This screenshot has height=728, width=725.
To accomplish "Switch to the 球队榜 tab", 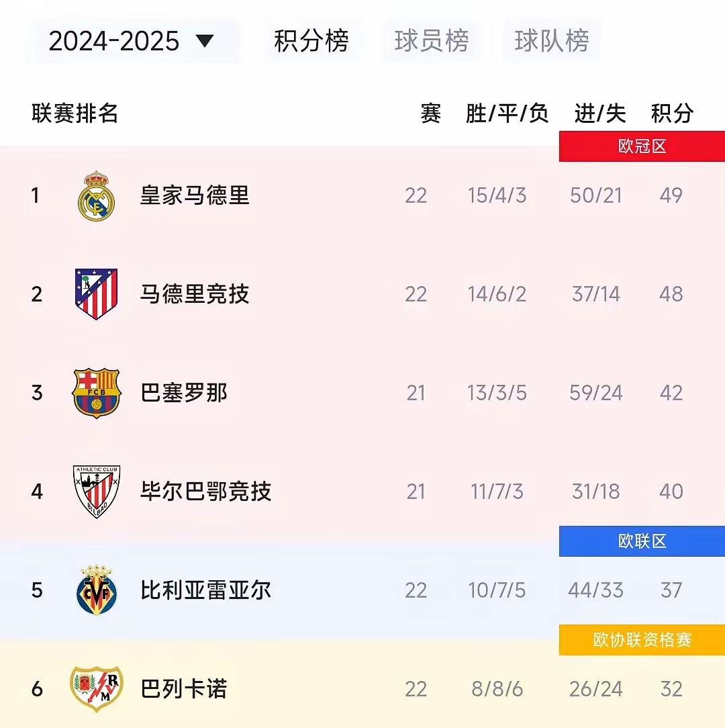I will point(551,42).
